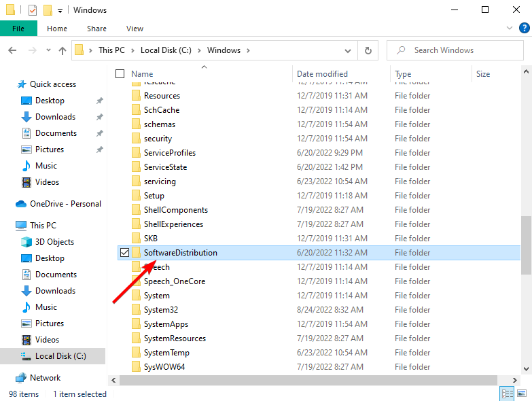The height and width of the screenshot is (401, 532).
Task: Click the Properties quick access toolbar icon
Action: pyautogui.click(x=32, y=10)
